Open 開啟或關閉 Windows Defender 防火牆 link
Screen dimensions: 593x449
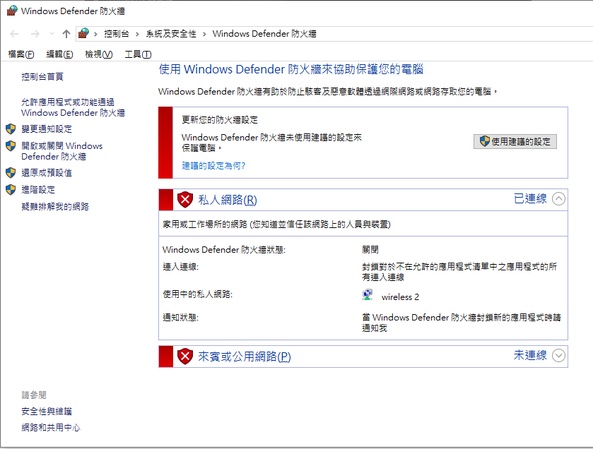[x=62, y=151]
